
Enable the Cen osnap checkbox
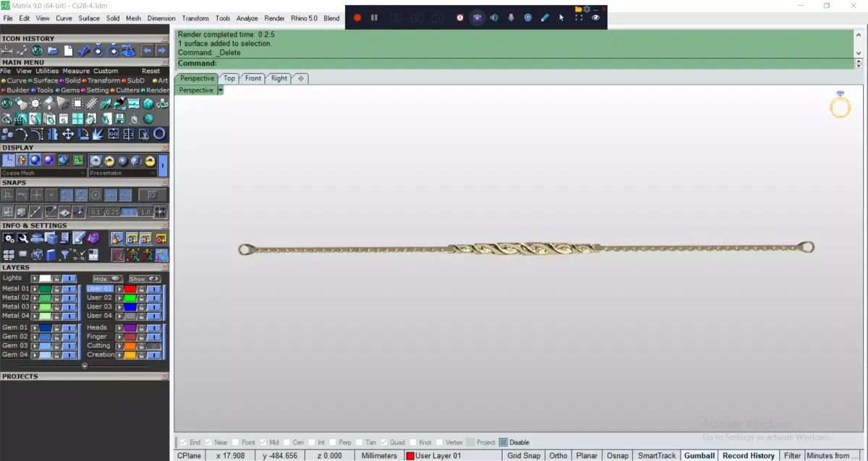click(287, 442)
